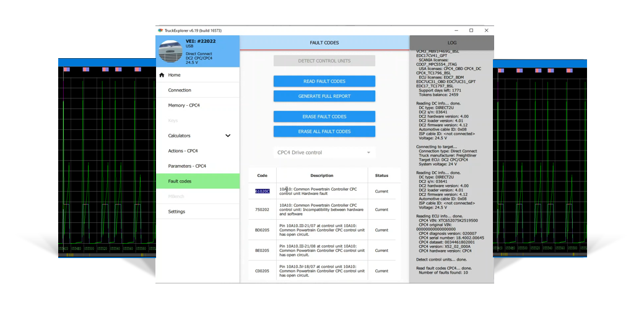This screenshot has height=328, width=644.
Task: Switch to the LOG panel tab
Action: click(451, 43)
